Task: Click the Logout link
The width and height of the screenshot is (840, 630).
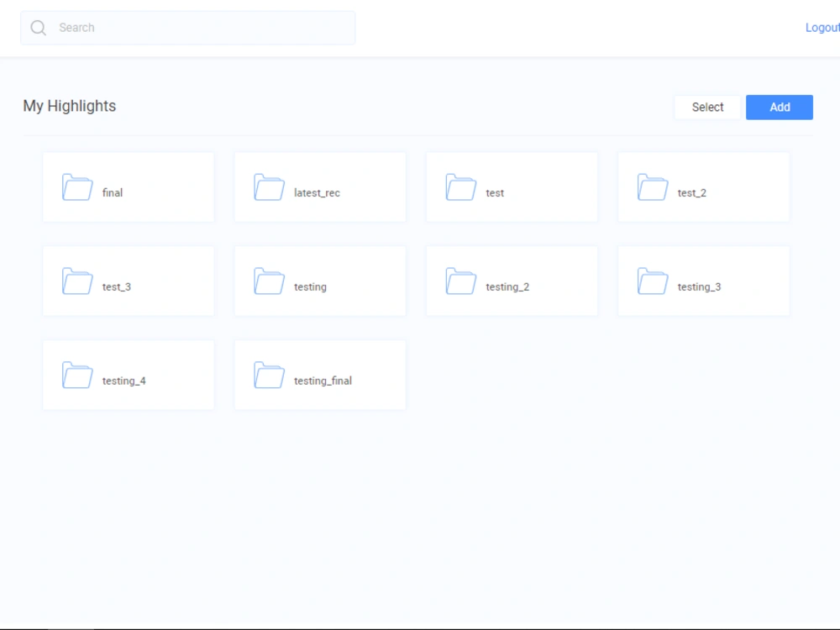Action: (822, 27)
